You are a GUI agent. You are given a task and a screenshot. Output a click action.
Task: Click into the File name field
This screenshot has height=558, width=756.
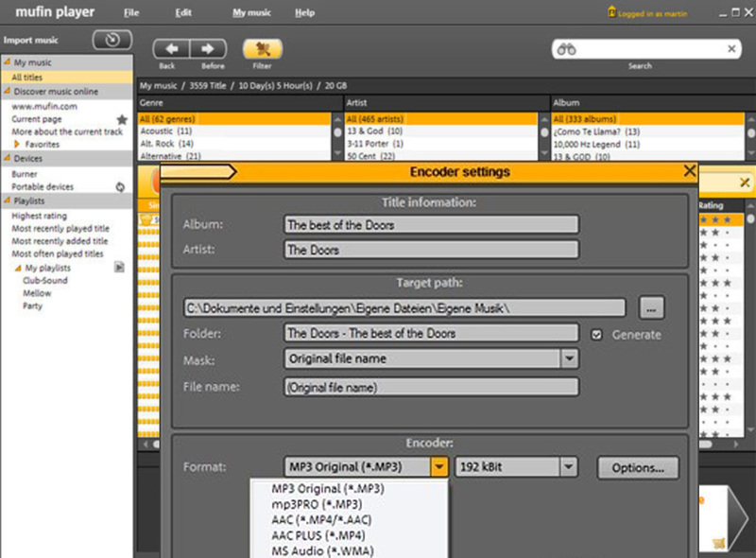coord(431,387)
